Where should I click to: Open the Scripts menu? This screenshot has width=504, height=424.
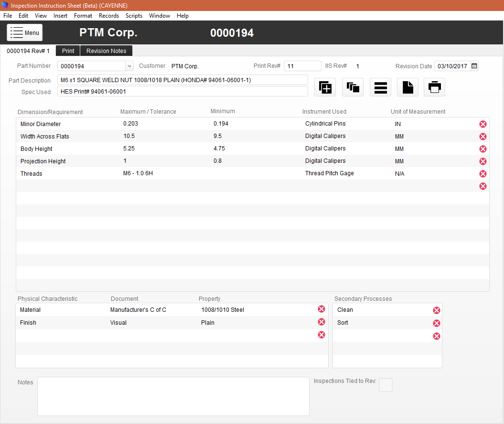(134, 16)
